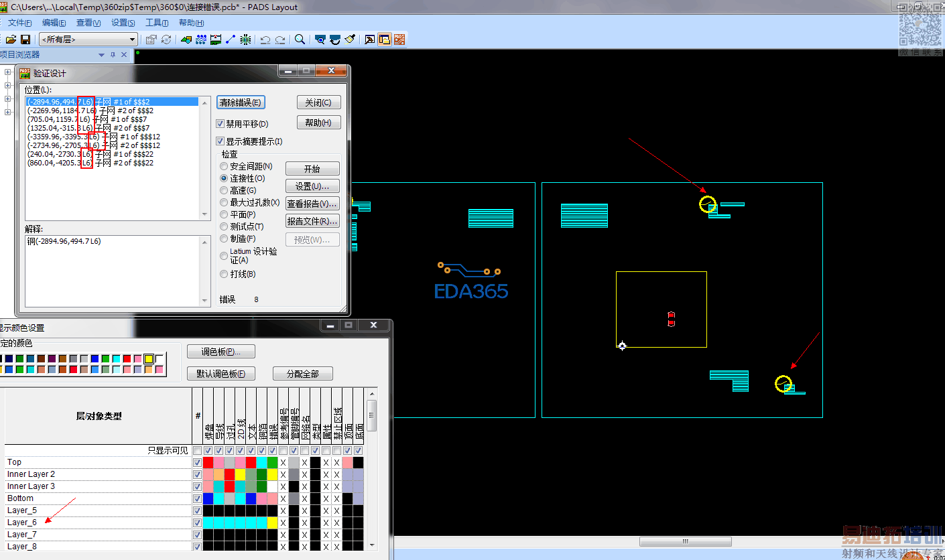Open the Drafting toolbar icon
The width and height of the screenshot is (945, 560).
point(186,40)
